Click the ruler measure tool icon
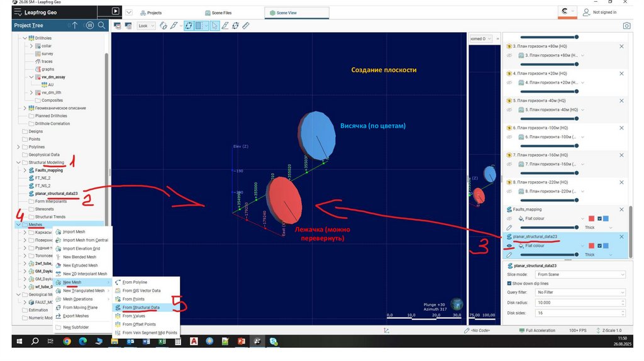 point(246,26)
